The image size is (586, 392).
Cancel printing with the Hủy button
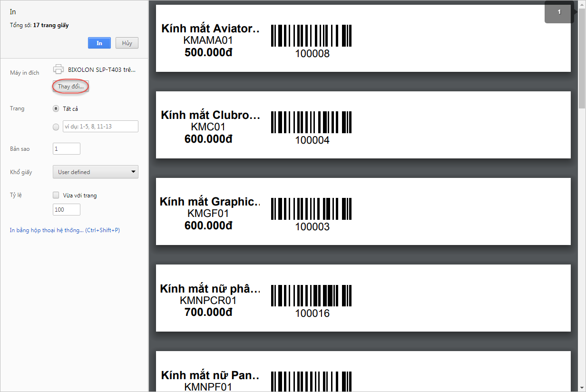click(127, 43)
